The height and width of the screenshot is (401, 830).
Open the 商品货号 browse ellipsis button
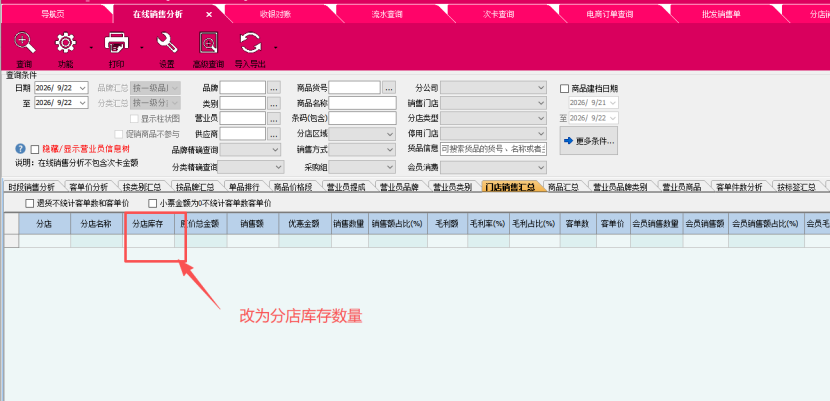[389, 88]
